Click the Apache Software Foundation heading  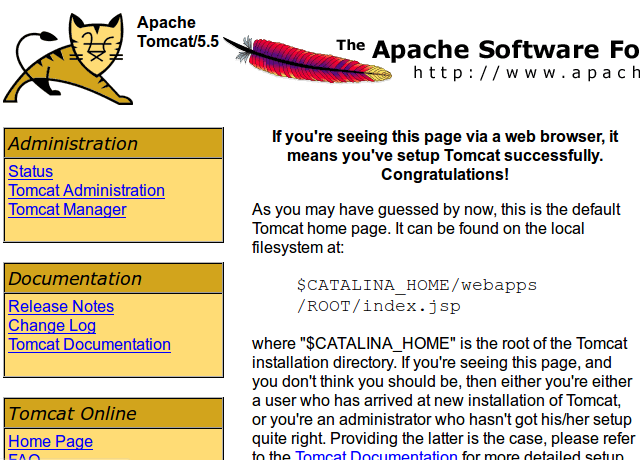point(488,50)
